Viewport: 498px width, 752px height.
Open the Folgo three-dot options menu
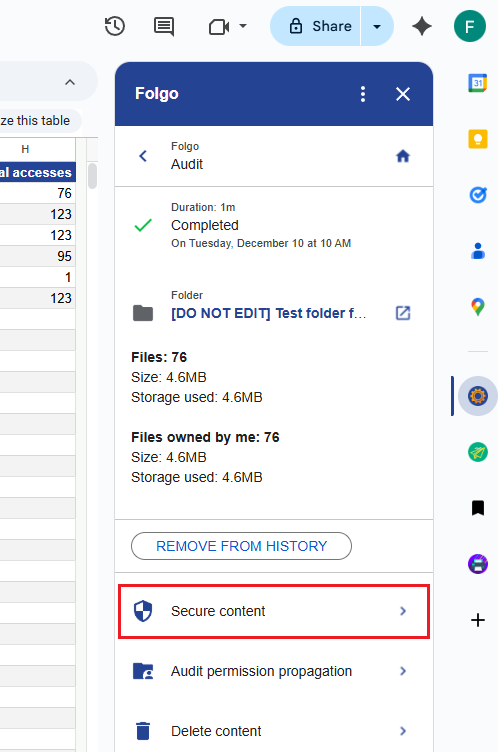pyautogui.click(x=363, y=94)
